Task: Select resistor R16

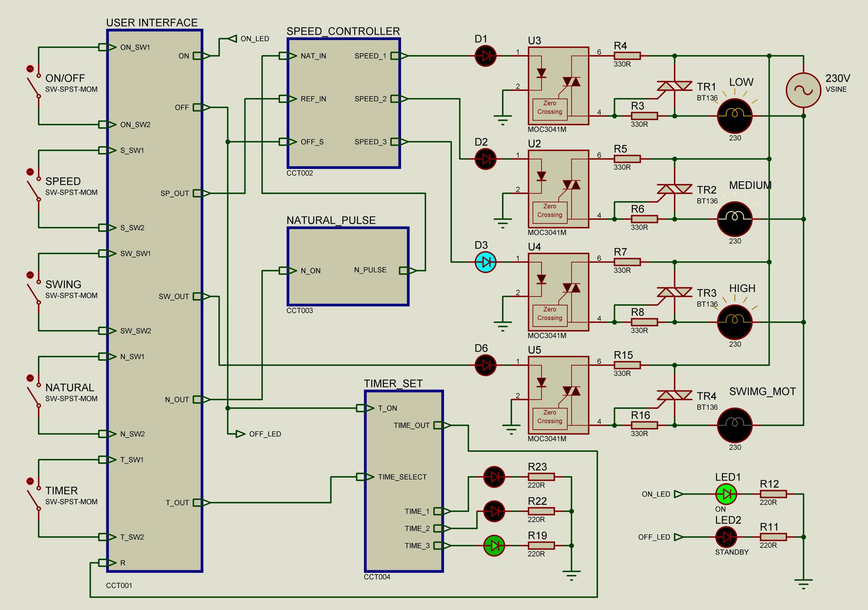Action: click(x=644, y=425)
